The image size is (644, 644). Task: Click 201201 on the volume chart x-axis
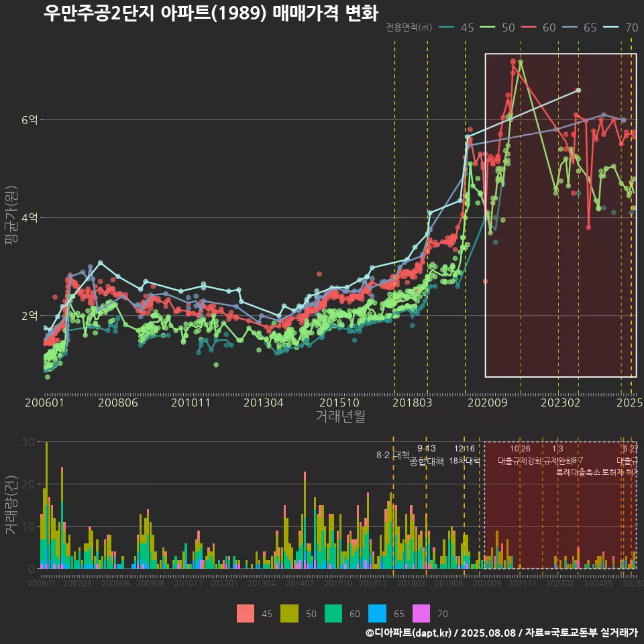(x=224, y=583)
